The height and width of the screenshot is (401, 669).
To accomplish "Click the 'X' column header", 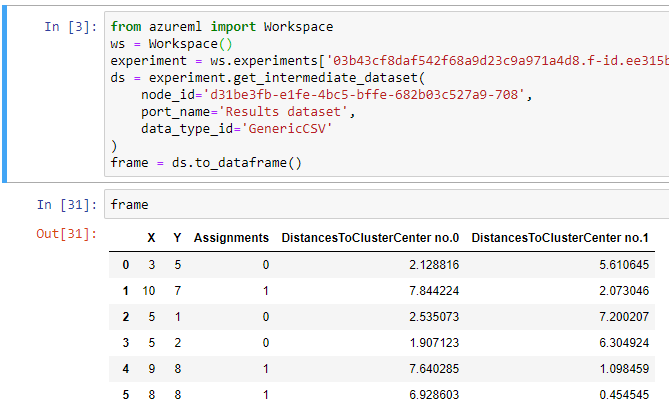I will tap(151, 238).
